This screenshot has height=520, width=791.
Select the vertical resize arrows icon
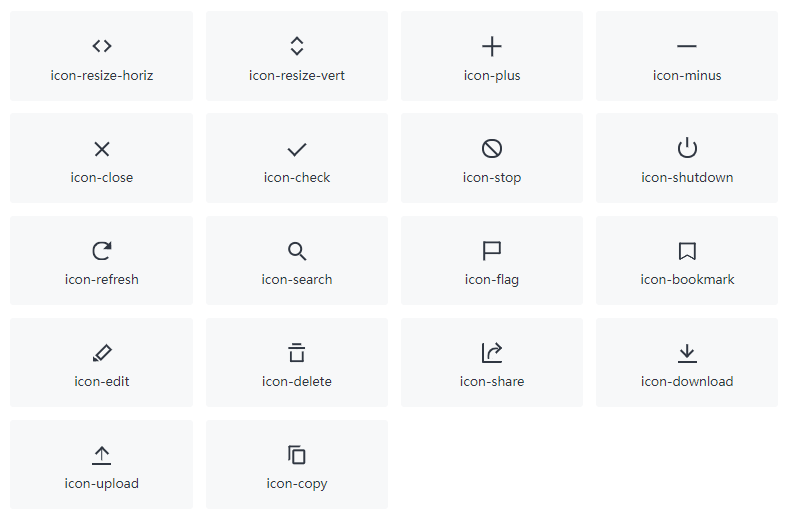tap(297, 46)
